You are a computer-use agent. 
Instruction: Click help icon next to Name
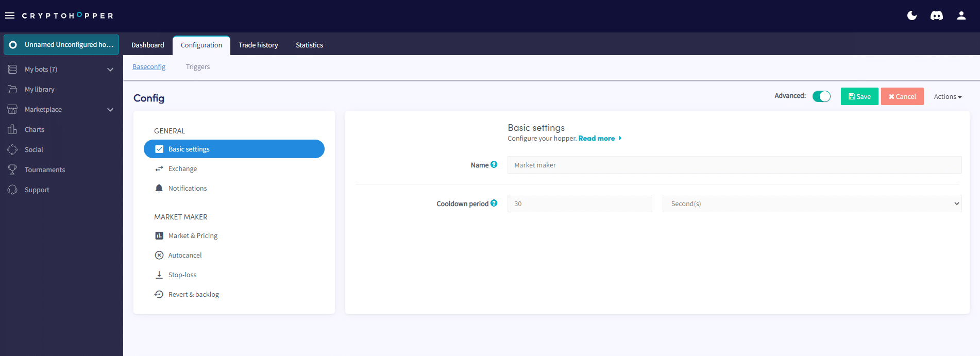tap(494, 164)
